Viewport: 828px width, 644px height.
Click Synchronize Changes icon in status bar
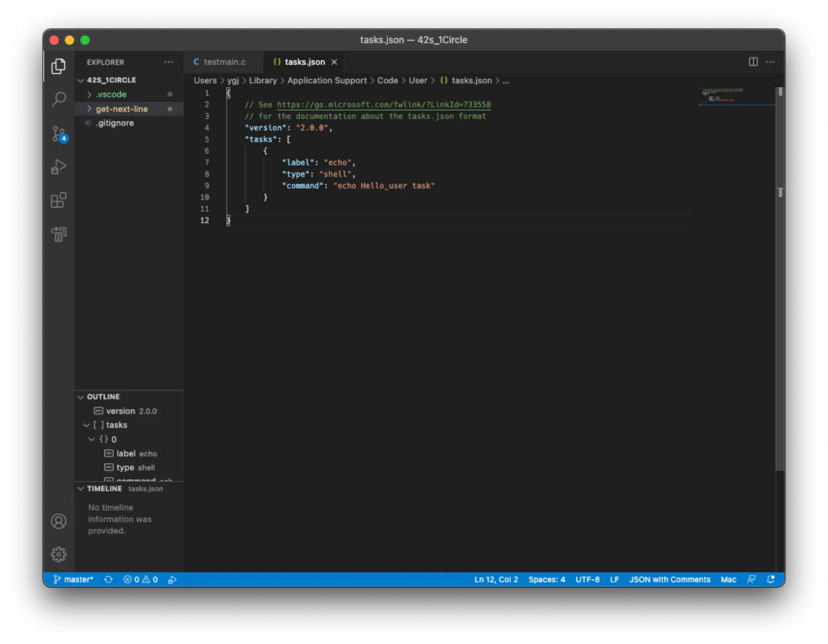click(x=108, y=579)
